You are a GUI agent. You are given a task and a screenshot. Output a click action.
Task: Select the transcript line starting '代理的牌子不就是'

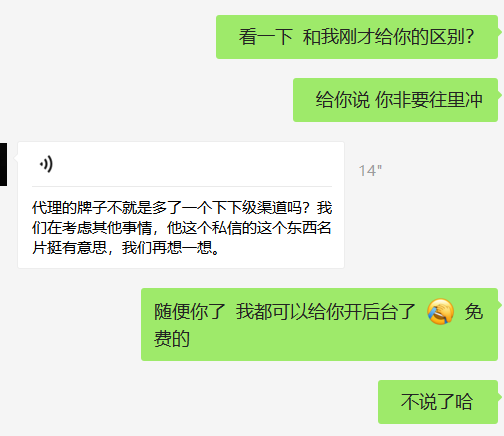click(x=182, y=208)
